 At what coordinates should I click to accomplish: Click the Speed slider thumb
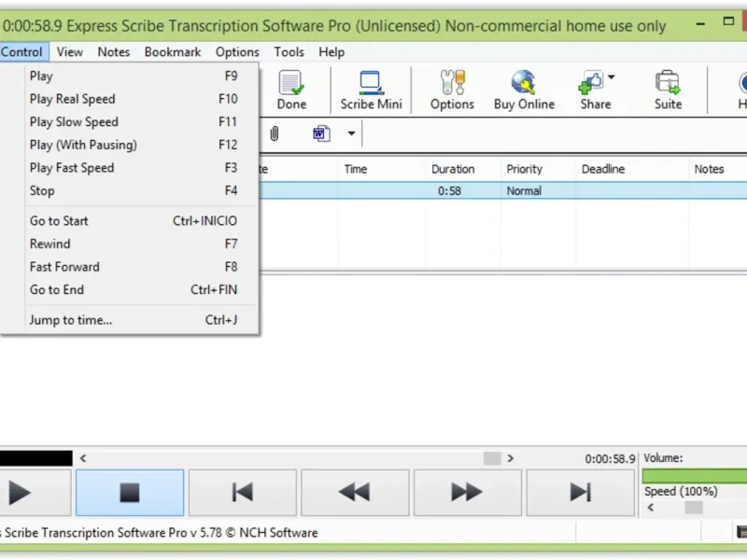click(694, 508)
